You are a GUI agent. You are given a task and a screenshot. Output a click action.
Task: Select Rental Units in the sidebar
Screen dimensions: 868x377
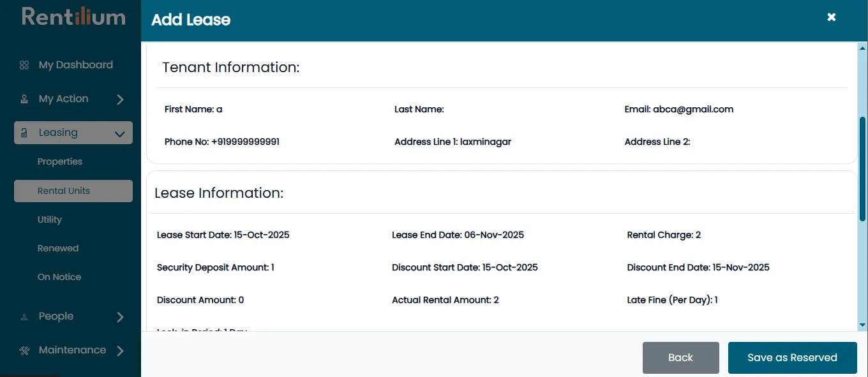(x=73, y=191)
